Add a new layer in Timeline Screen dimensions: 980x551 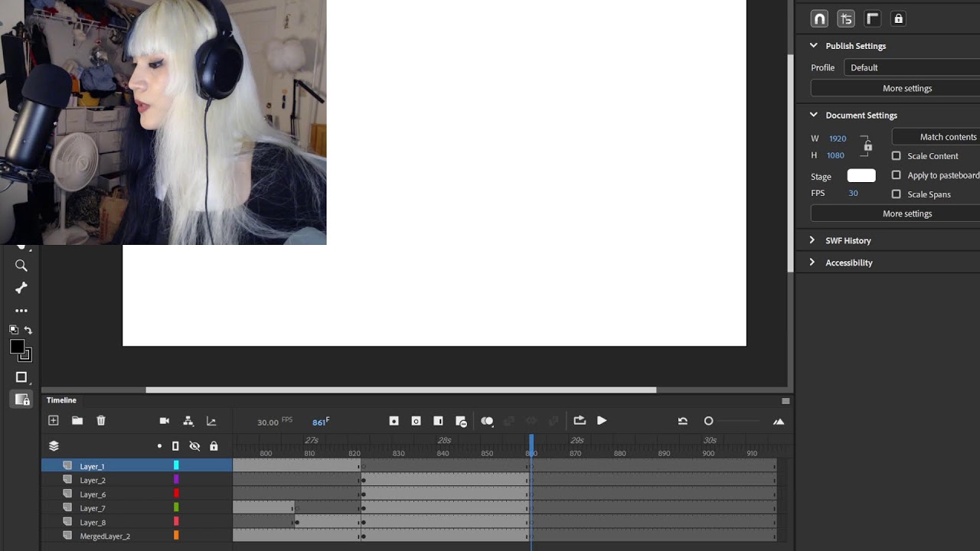tap(54, 421)
